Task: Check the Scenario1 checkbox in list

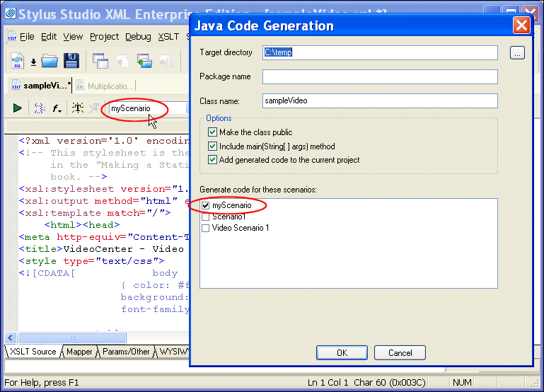Action: 206,217
